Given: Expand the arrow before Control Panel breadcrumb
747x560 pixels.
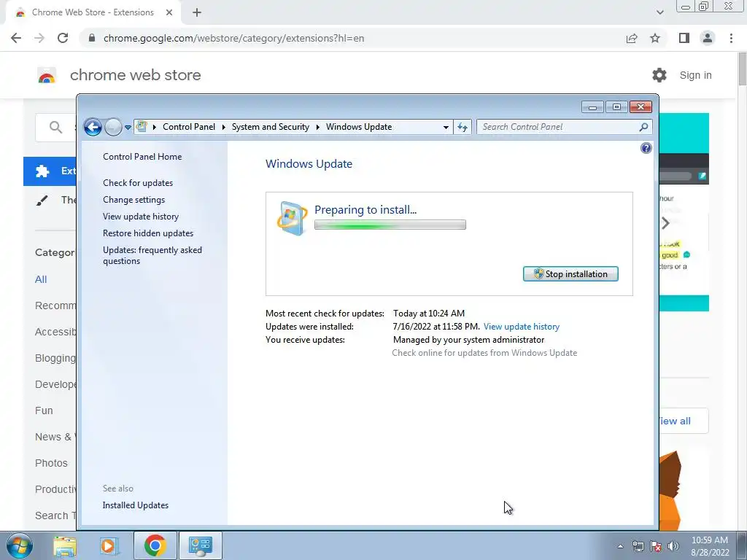Looking at the screenshot, I should coord(155,127).
